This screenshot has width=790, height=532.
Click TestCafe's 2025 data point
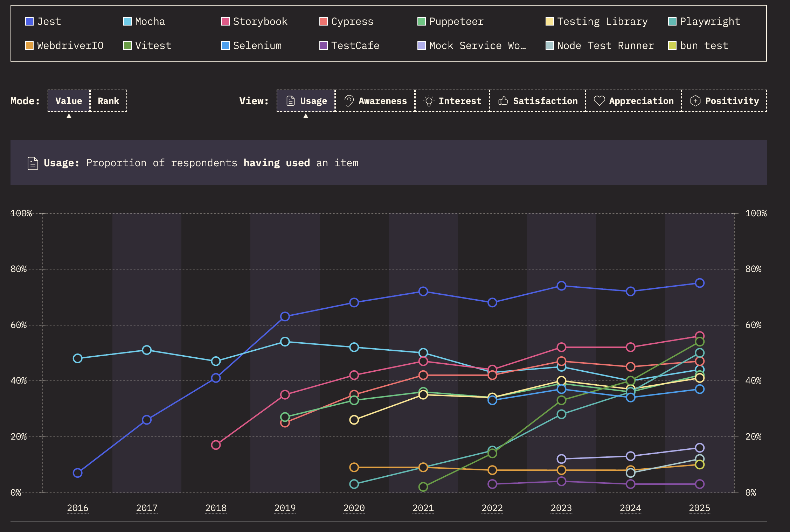click(x=700, y=484)
